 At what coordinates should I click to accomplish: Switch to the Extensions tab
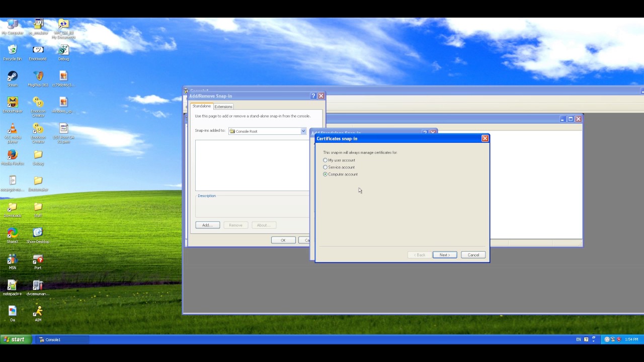223,107
